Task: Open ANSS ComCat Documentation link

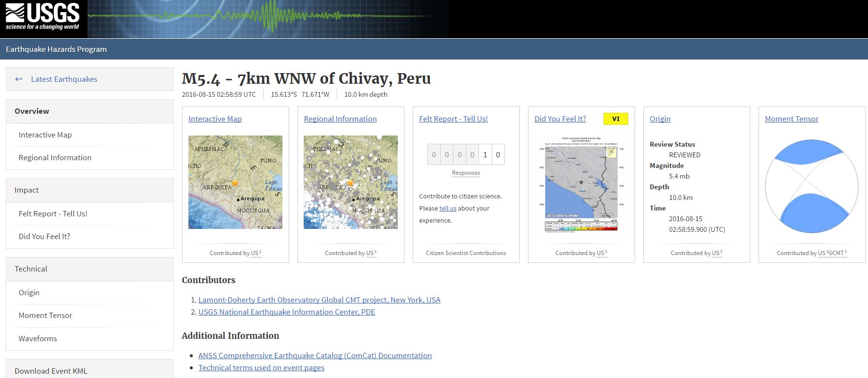Action: coord(315,356)
